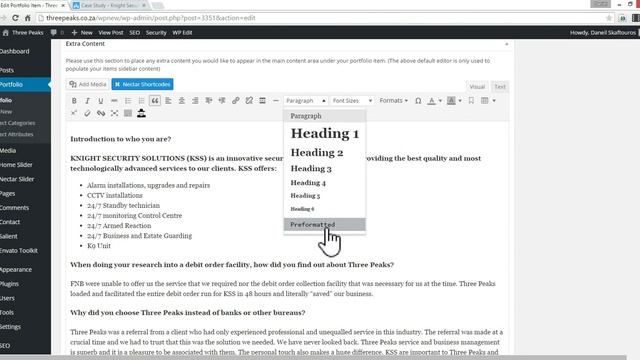Open background color dropdown arrow
Screen dimensions: 640x360
pos(460,101)
